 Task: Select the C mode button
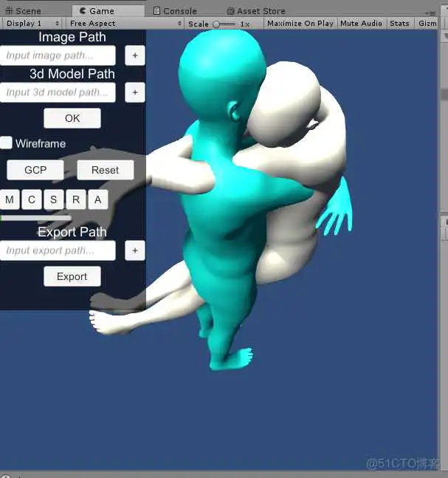pyautogui.click(x=32, y=199)
